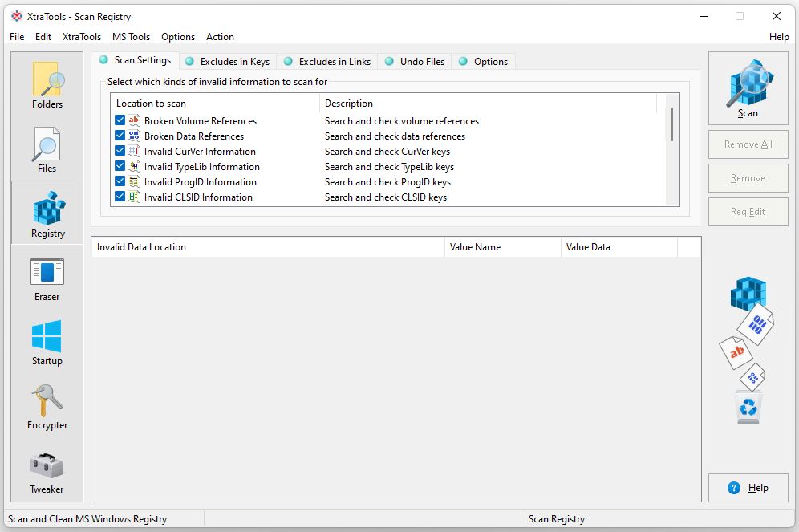The image size is (799, 532).
Task: Close the XtraTools window
Action: pos(776,16)
